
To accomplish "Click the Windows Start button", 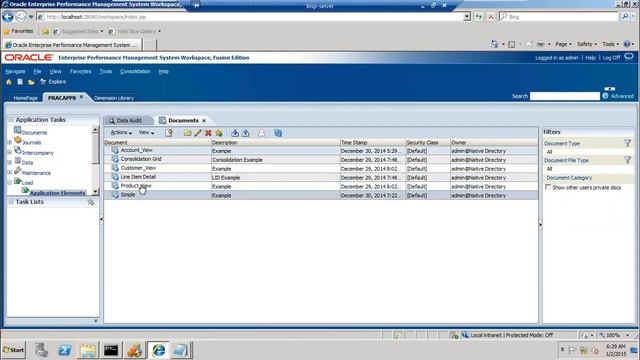I will pos(14,350).
